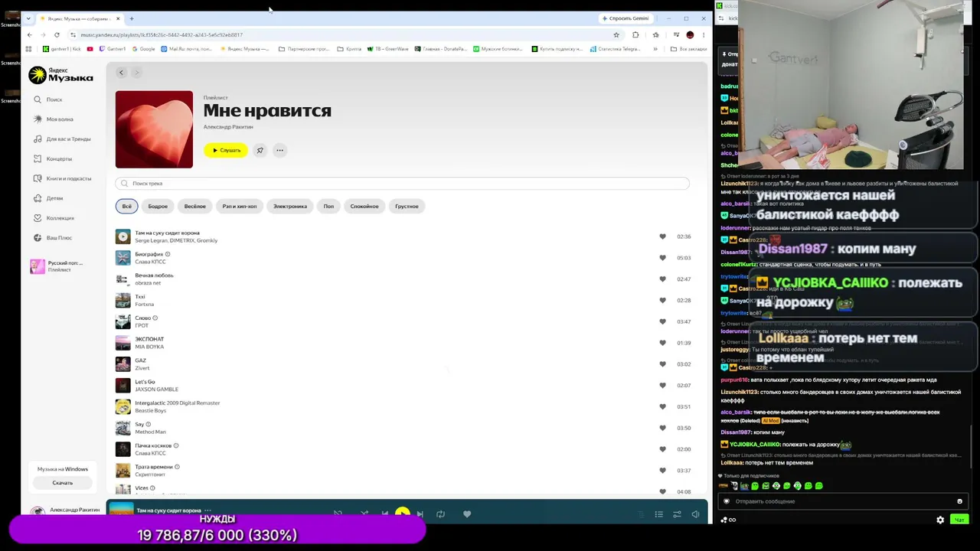This screenshot has height=551, width=980.
Task: Go back using the page back arrow
Action: 121,73
